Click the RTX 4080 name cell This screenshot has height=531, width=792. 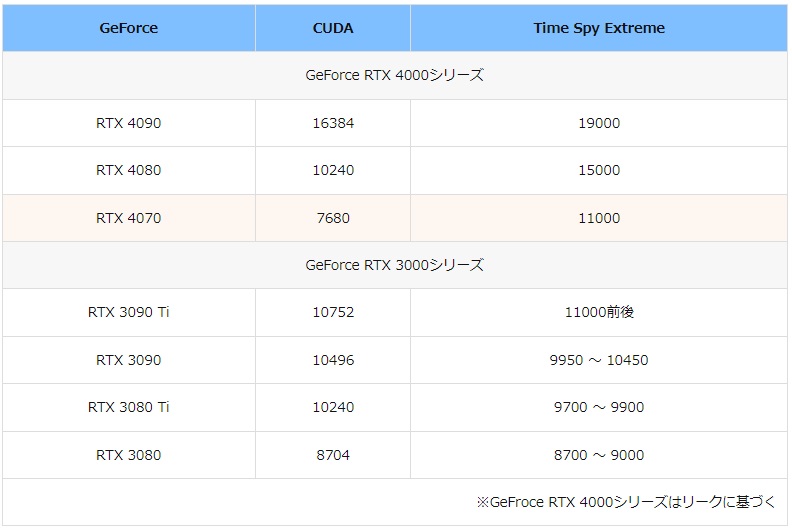(x=128, y=170)
